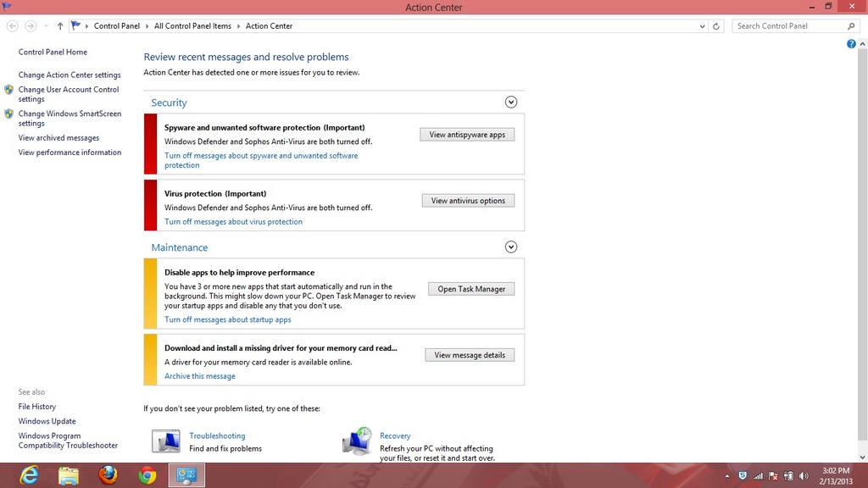Click scrollbar up arrow

[862, 44]
